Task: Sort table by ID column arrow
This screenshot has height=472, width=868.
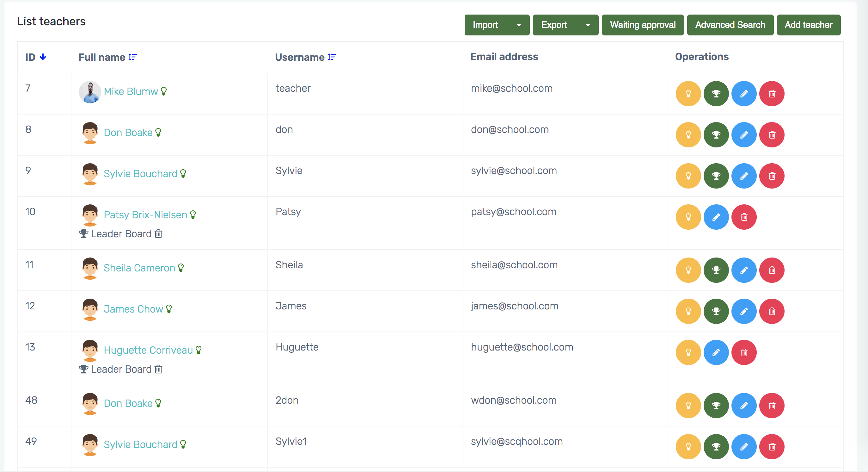Action: 43,57
